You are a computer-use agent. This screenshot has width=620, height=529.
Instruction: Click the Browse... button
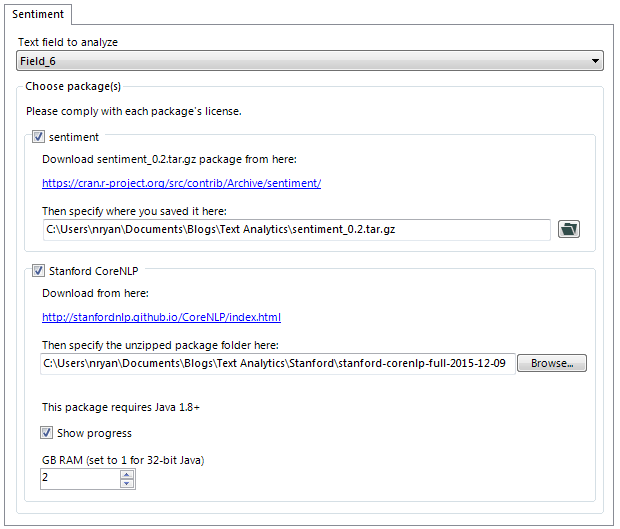[x=552, y=363]
